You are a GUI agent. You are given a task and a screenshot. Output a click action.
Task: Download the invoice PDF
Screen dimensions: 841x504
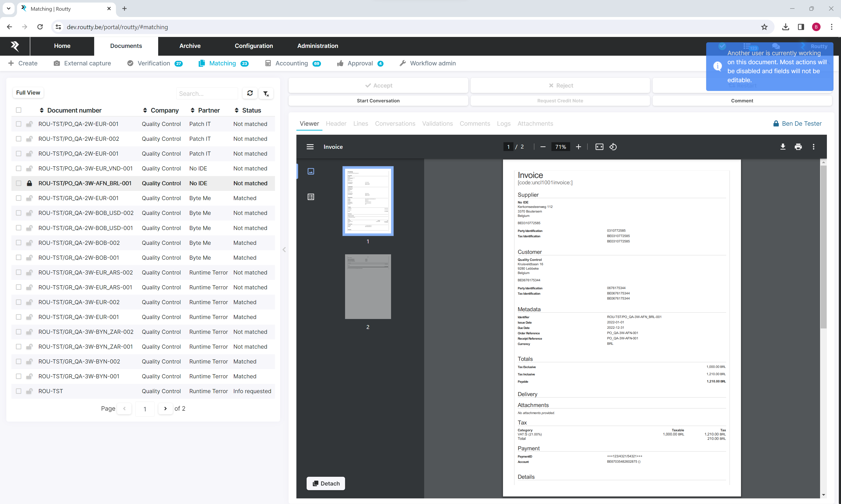[783, 147]
